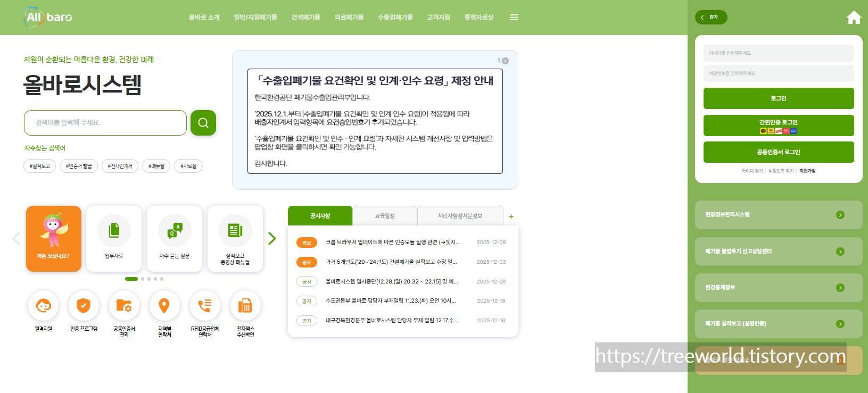Screen dimensions: 868x393
Task: Click the Allbaro logo
Action: point(48,17)
